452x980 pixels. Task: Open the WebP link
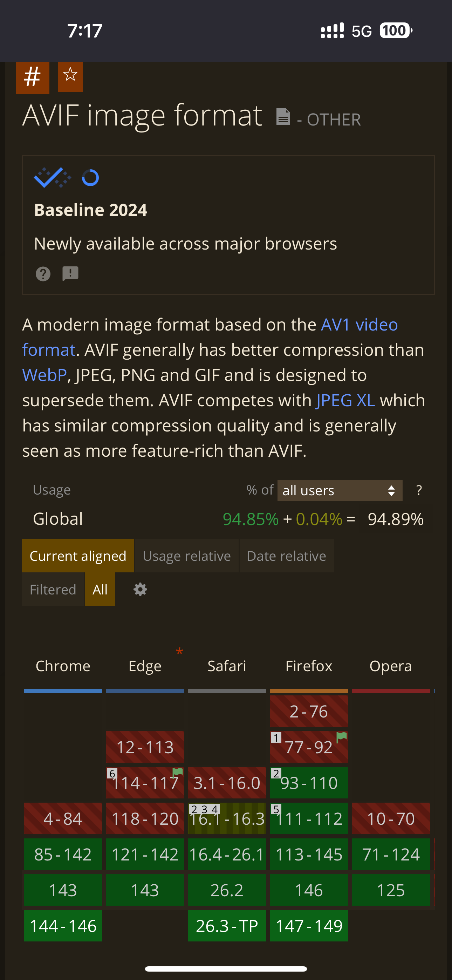point(44,375)
